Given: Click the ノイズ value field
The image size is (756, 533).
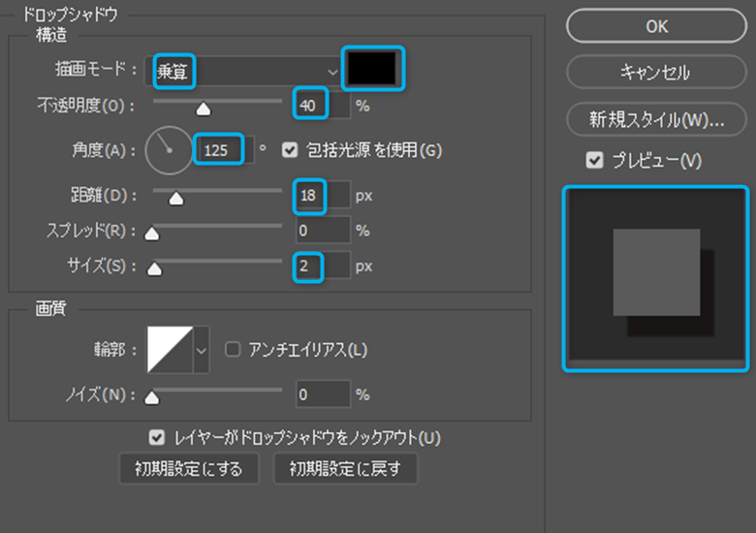Looking at the screenshot, I should 323,394.
